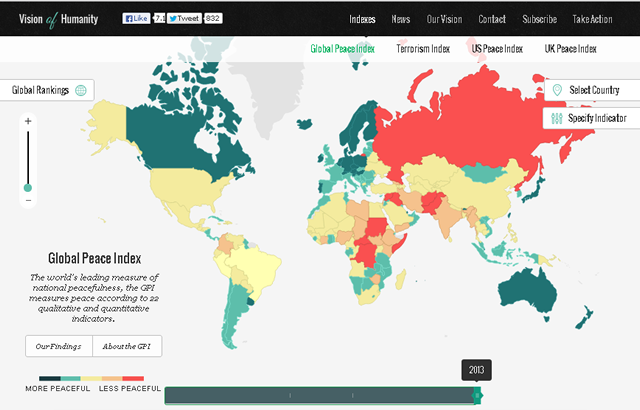This screenshot has height=410, width=640.
Task: Zoom out the map with minus icon
Action: click(x=28, y=201)
